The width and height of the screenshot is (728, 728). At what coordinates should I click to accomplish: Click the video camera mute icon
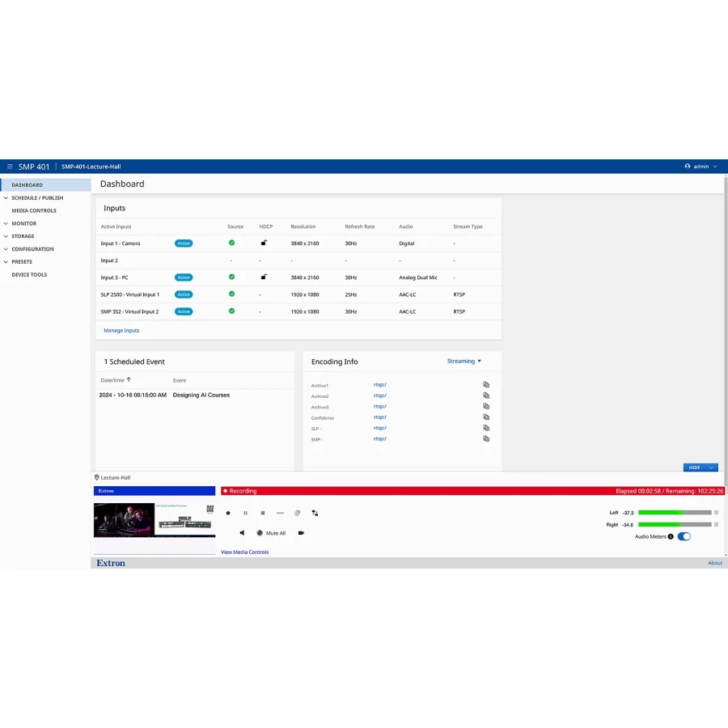pos(301,533)
